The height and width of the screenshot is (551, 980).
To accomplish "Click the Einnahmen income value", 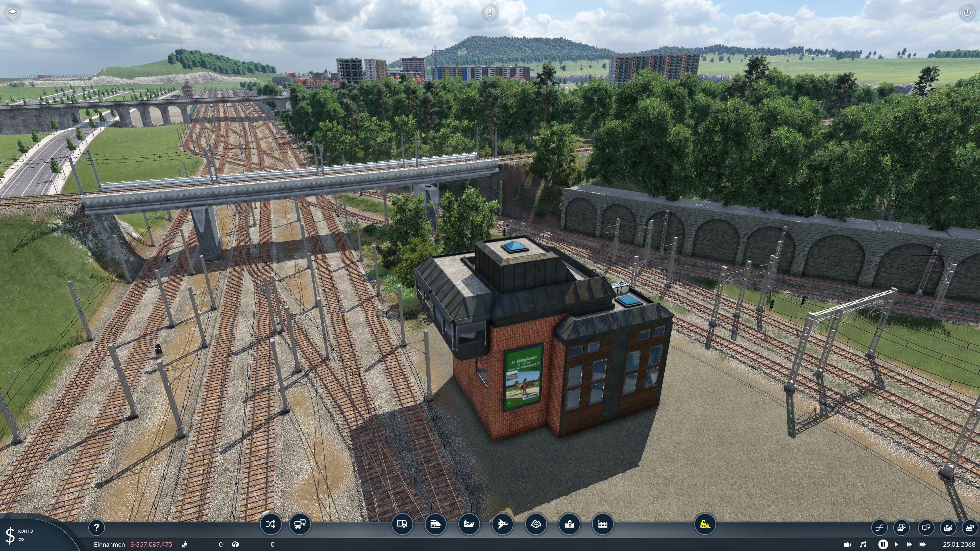I will pyautogui.click(x=151, y=544).
